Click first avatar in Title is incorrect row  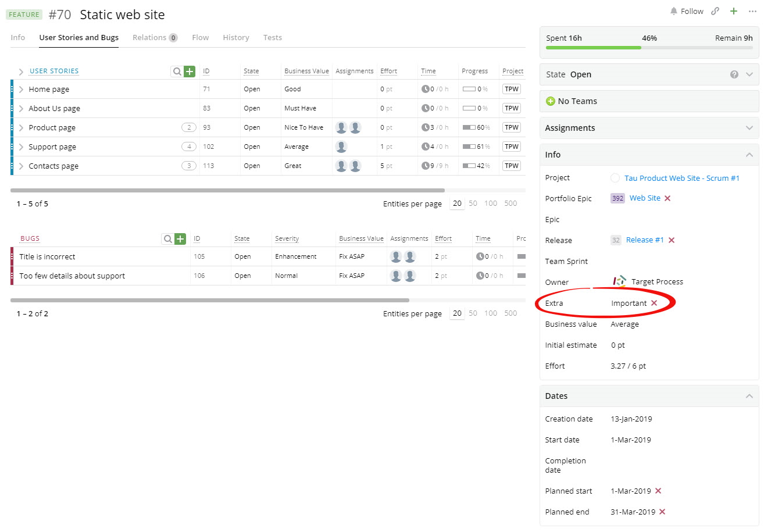(396, 256)
